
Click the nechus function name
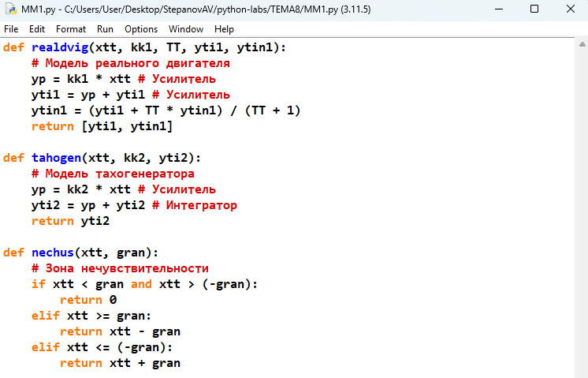point(52,253)
